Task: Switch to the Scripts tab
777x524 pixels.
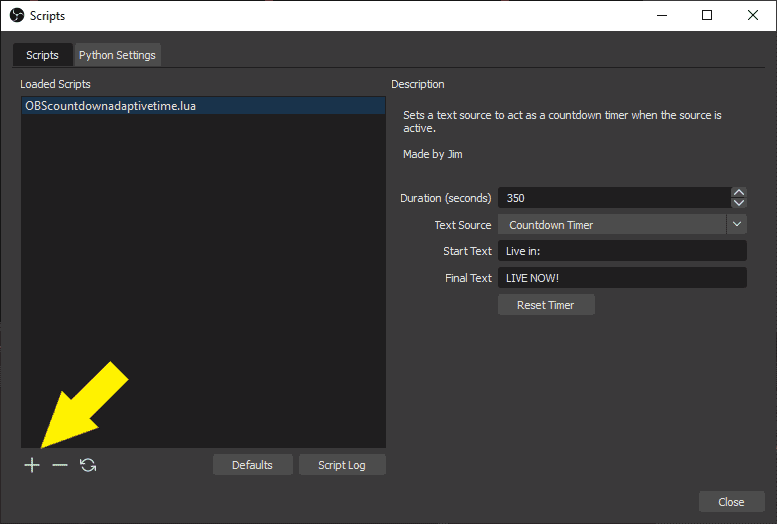Action: tap(42, 55)
